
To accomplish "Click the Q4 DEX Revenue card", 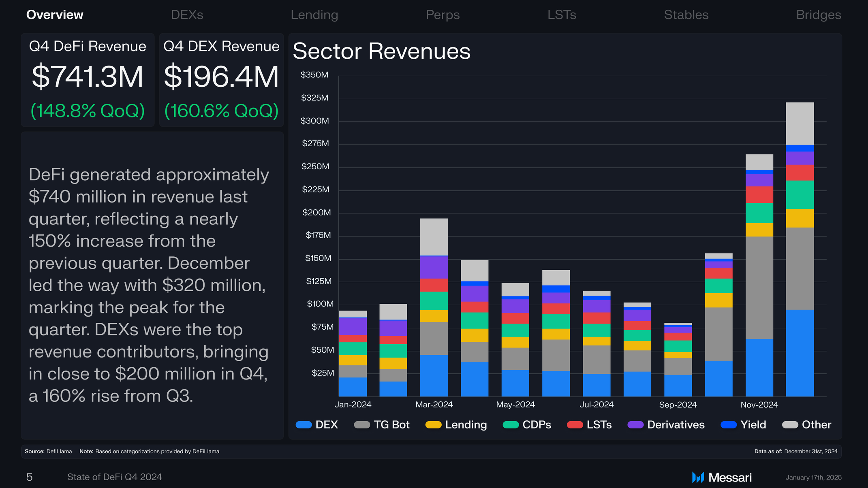I will point(221,80).
